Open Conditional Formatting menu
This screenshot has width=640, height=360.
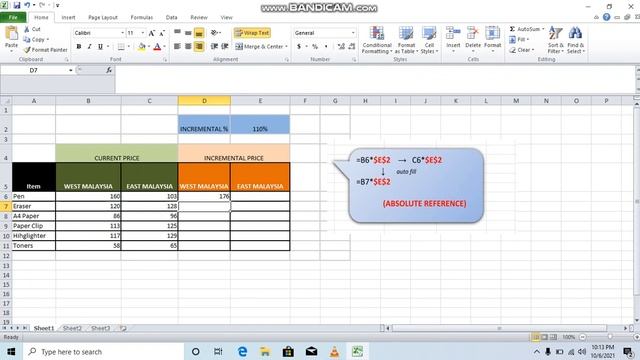(377, 40)
